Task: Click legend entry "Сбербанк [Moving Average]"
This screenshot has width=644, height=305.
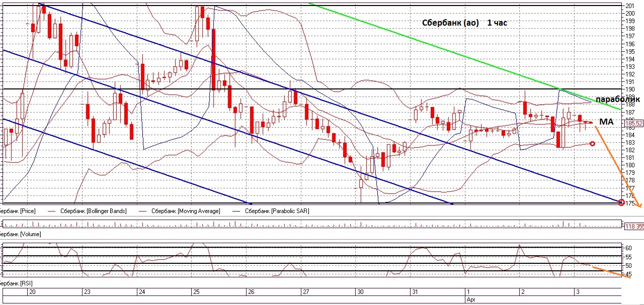Action: (x=186, y=211)
